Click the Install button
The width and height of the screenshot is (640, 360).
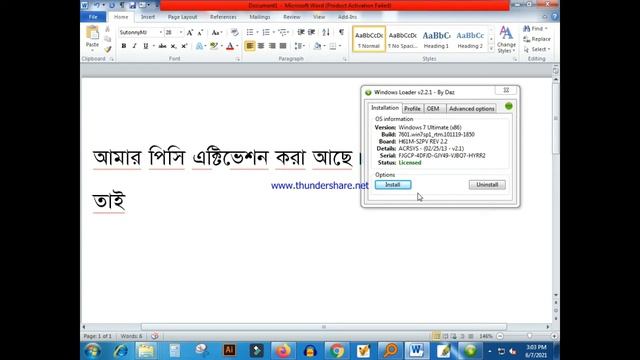393,185
